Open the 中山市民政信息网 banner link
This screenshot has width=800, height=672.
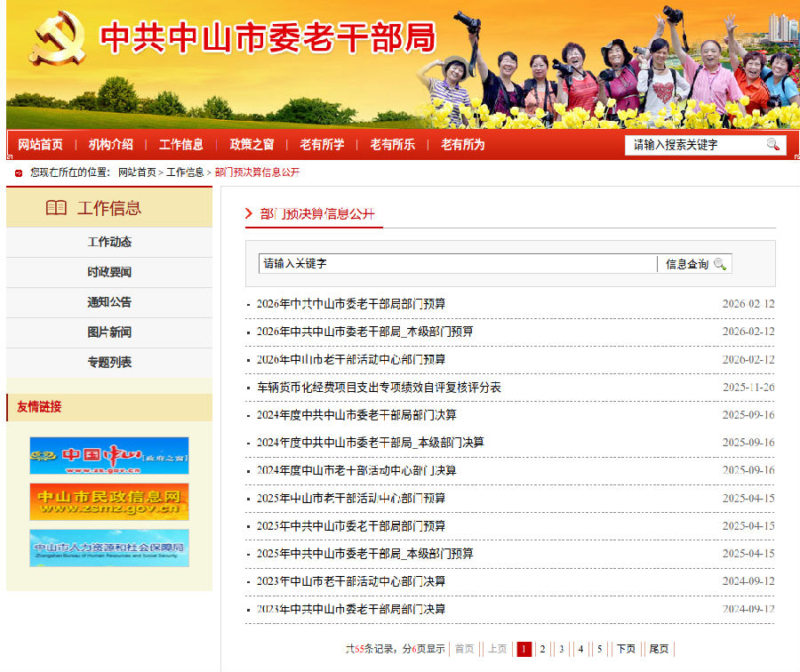(109, 501)
